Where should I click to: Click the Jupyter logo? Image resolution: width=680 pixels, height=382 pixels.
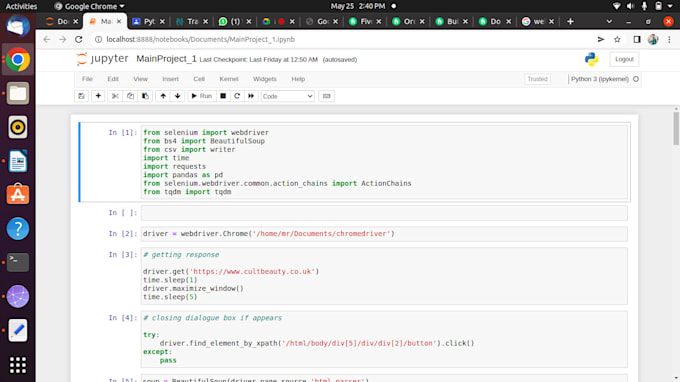pos(102,59)
